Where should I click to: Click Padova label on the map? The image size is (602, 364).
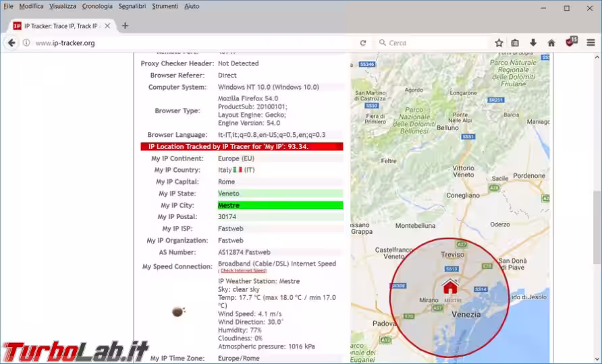pyautogui.click(x=384, y=324)
